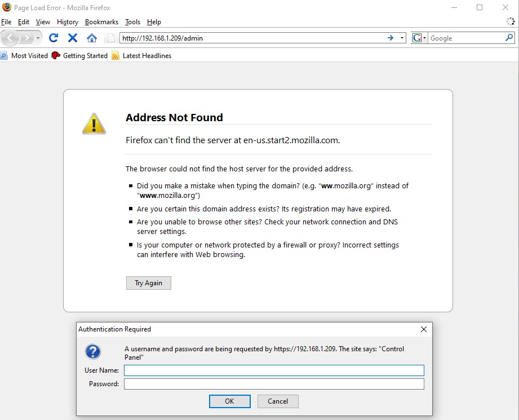Click the Firefox logo in the title bar
The height and width of the screenshot is (420, 519).
[x=7, y=7]
